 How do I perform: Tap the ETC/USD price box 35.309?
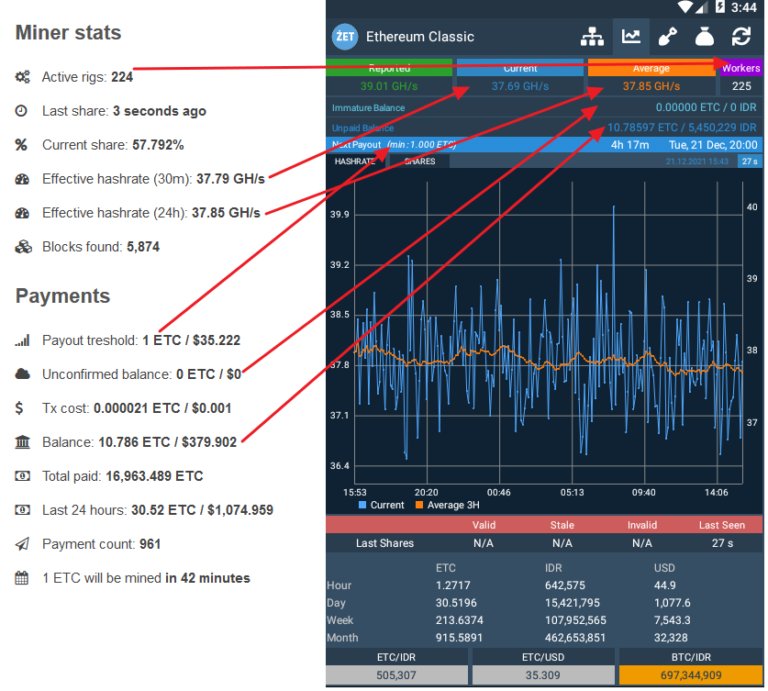[543, 675]
